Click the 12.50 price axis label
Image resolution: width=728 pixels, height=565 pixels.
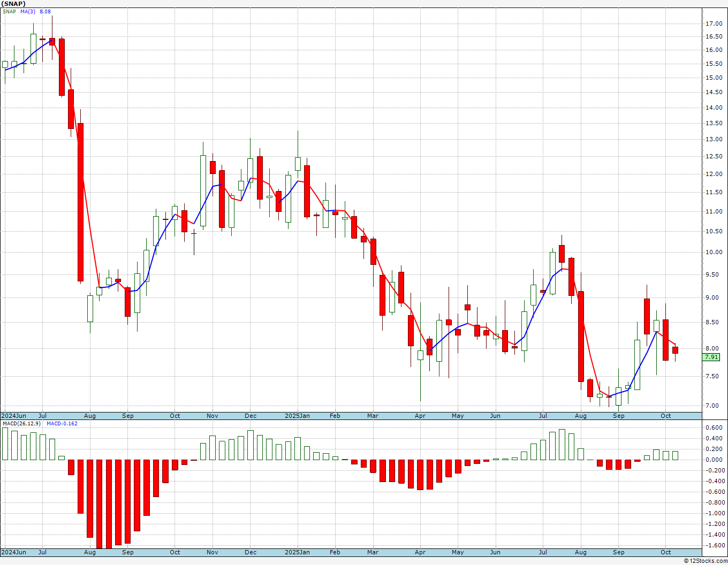point(714,157)
